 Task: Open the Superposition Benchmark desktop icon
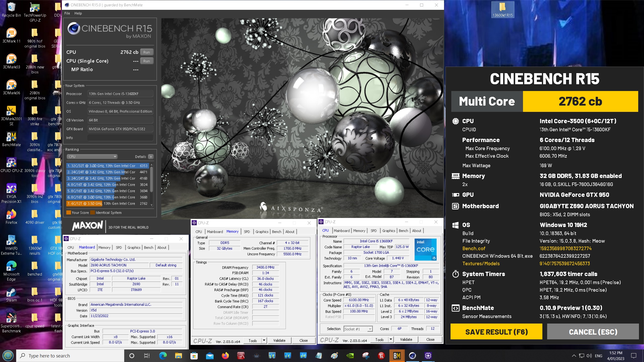click(x=11, y=323)
